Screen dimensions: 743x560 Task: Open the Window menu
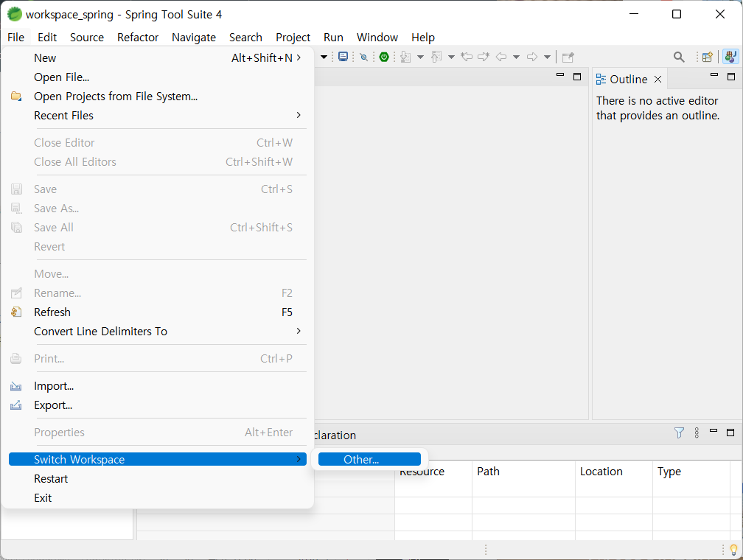(x=377, y=37)
